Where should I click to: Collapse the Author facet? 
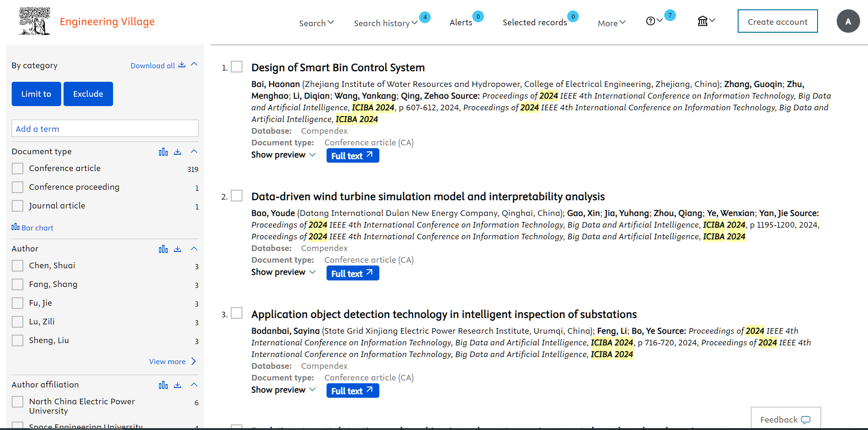(194, 249)
